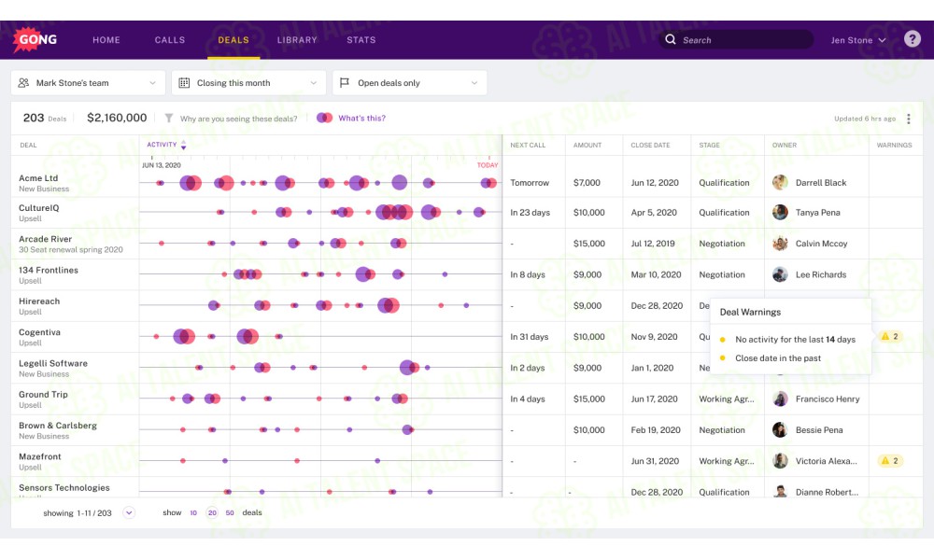Viewport: 934px width, 560px height.
Task: Click the Owner column header
Action: 784,146
